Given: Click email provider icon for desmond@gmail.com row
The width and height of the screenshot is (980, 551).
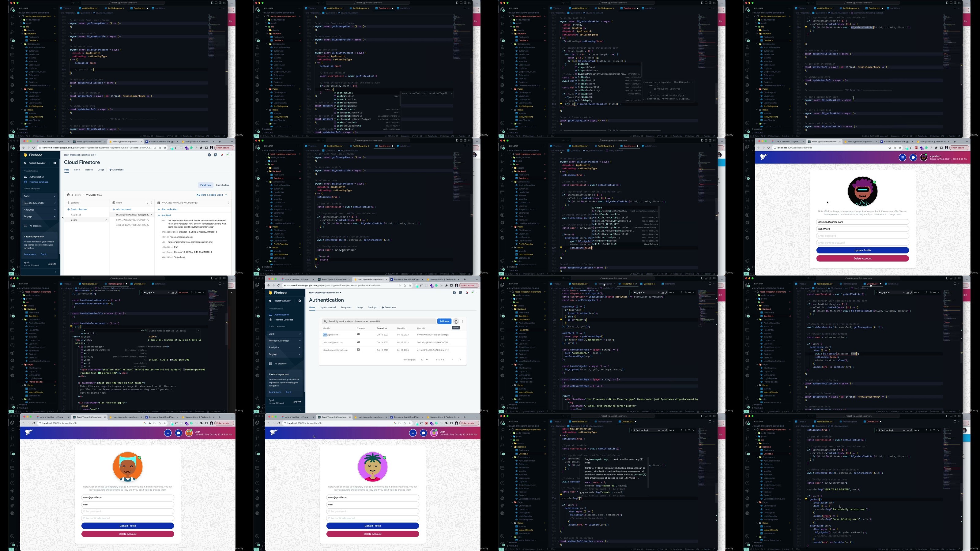Looking at the screenshot, I should tap(358, 342).
